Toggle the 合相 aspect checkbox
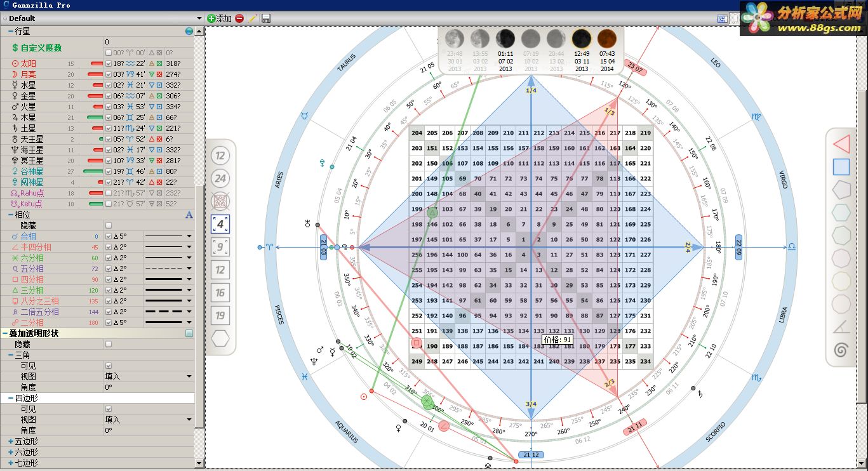868x471 pixels. click(109, 236)
